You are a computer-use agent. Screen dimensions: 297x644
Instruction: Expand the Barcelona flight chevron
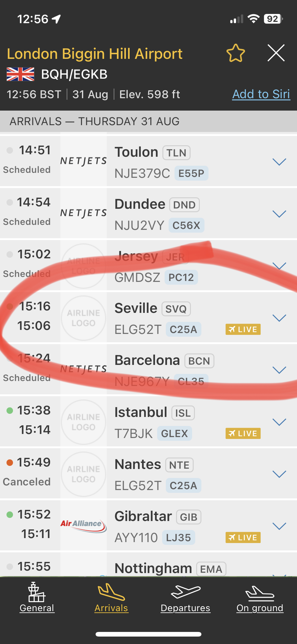pyautogui.click(x=279, y=370)
